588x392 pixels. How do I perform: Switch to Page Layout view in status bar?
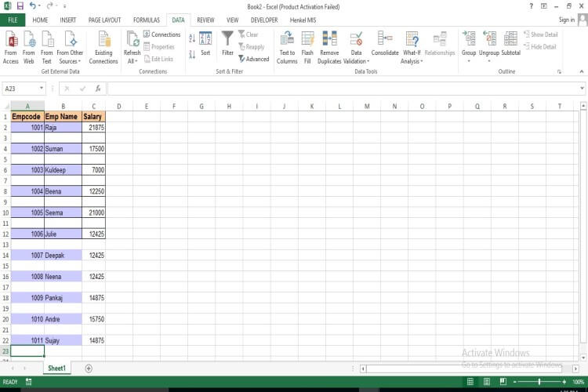click(487, 382)
